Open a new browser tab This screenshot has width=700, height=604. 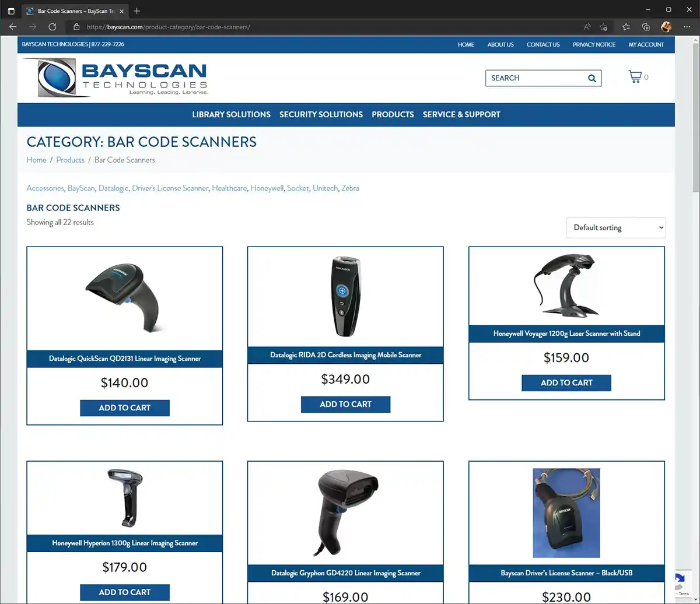pos(136,10)
